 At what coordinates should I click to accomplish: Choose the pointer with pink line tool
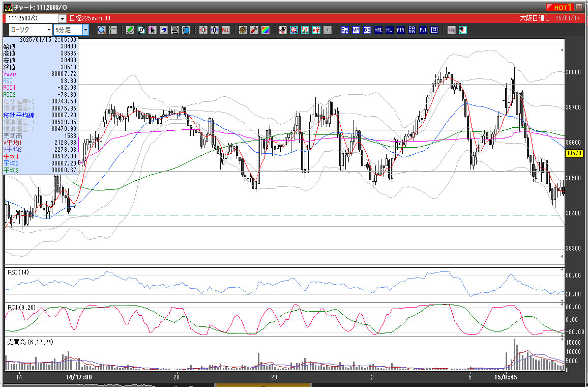pos(152,30)
